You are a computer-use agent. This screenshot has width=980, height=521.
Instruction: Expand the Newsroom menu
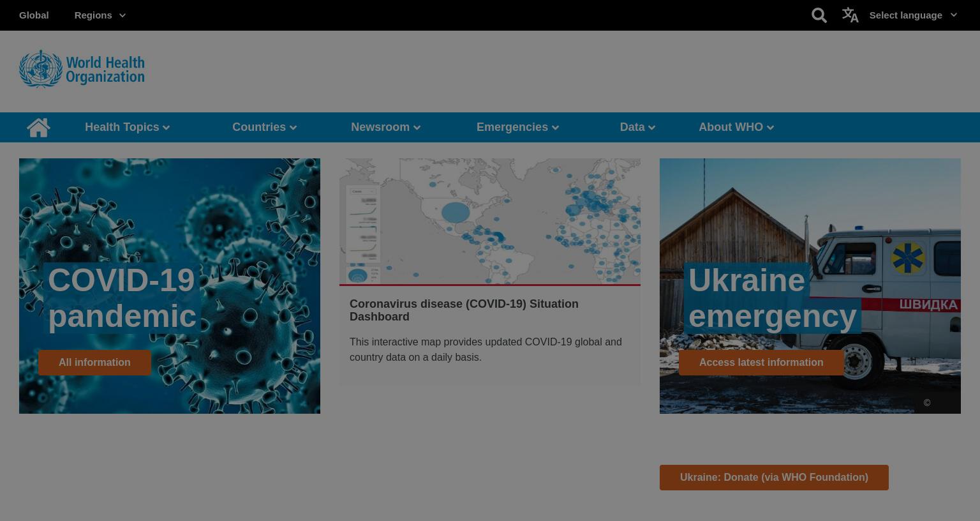click(x=385, y=127)
